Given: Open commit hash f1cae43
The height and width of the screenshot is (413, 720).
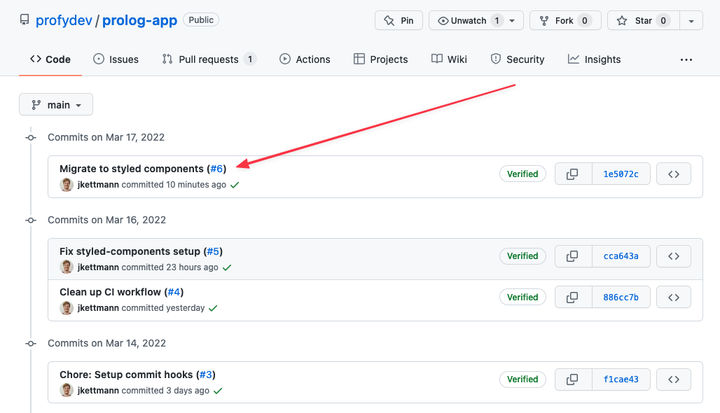Looking at the screenshot, I should (x=621, y=379).
